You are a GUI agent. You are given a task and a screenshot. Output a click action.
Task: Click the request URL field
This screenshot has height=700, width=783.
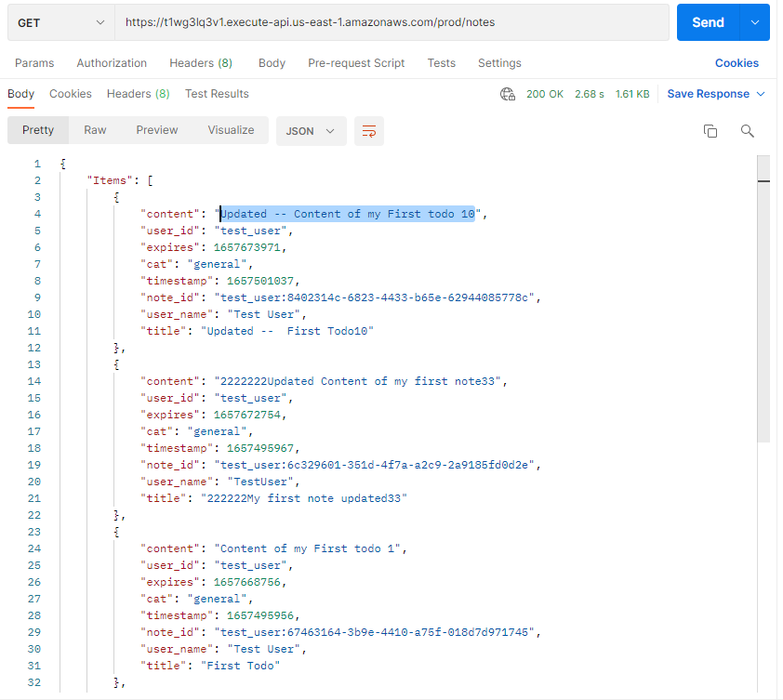pyautogui.click(x=392, y=22)
